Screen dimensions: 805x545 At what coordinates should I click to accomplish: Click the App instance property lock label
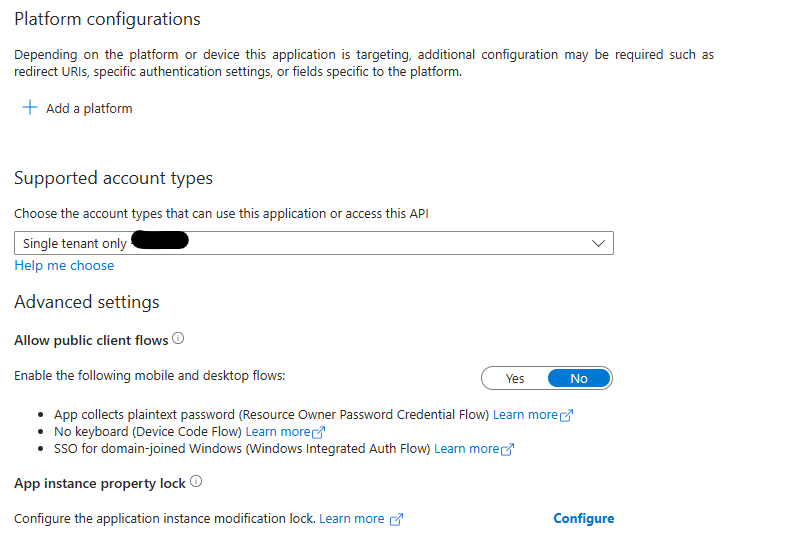[100, 483]
